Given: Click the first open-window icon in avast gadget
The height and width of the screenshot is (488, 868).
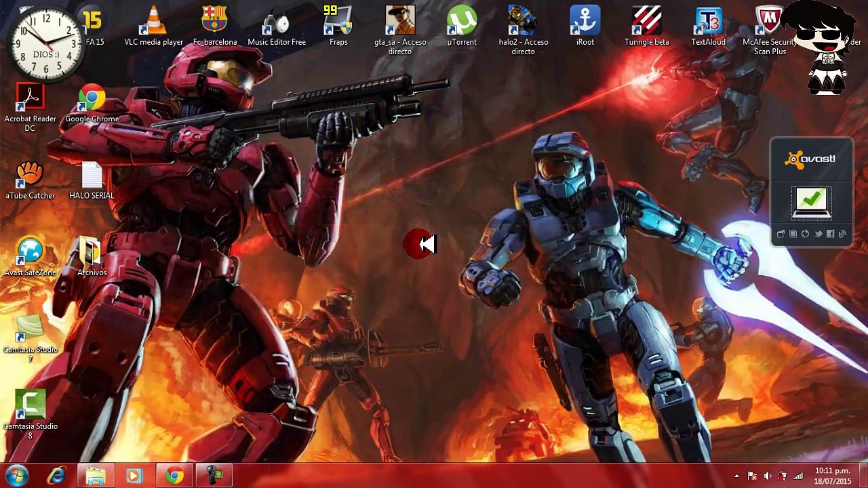Looking at the screenshot, I should tap(781, 234).
